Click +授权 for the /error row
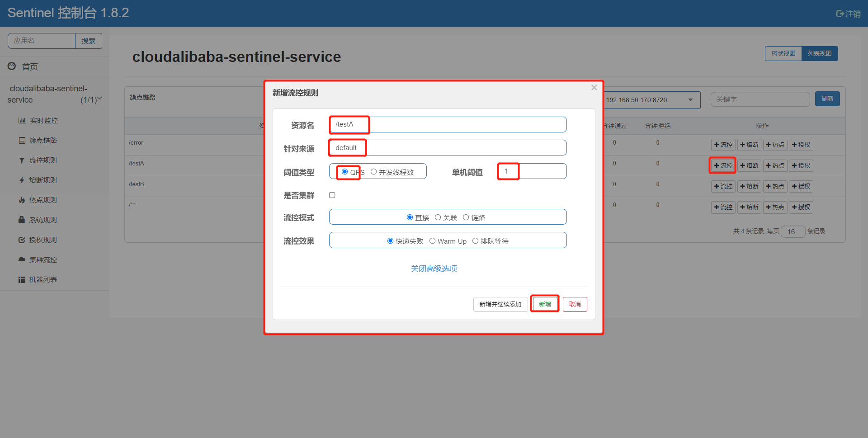The width and height of the screenshot is (868, 438). tap(801, 145)
